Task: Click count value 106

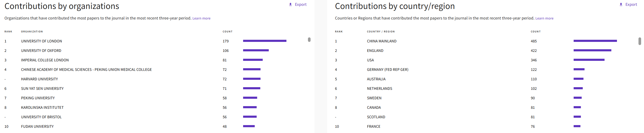Action: click(226, 51)
